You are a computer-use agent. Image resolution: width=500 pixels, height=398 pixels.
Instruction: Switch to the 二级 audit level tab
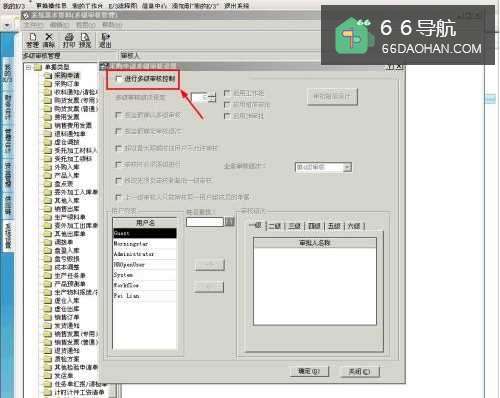coord(274,226)
